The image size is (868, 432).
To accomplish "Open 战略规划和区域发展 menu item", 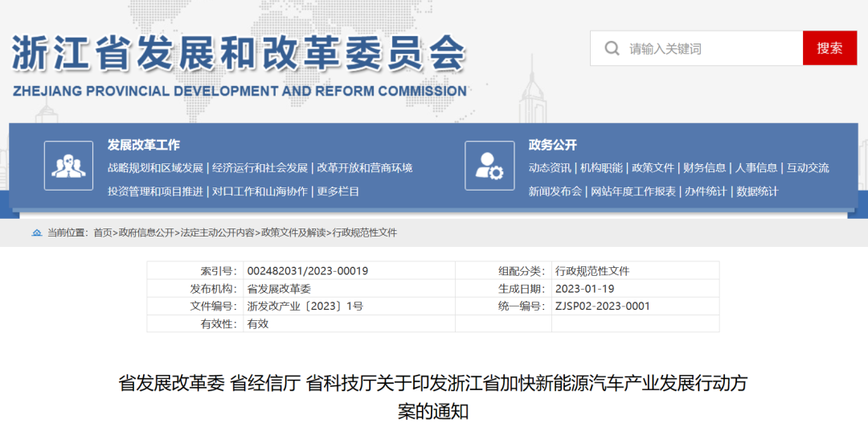I will pos(155,168).
